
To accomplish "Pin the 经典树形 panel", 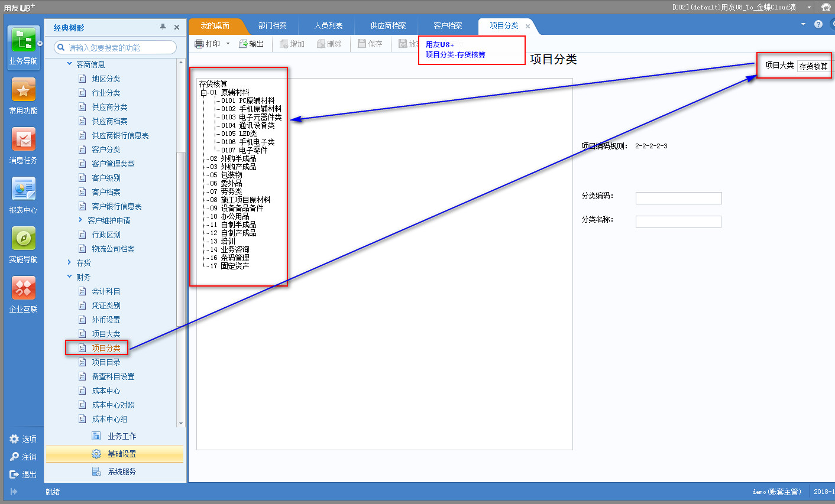I will pyautogui.click(x=163, y=27).
